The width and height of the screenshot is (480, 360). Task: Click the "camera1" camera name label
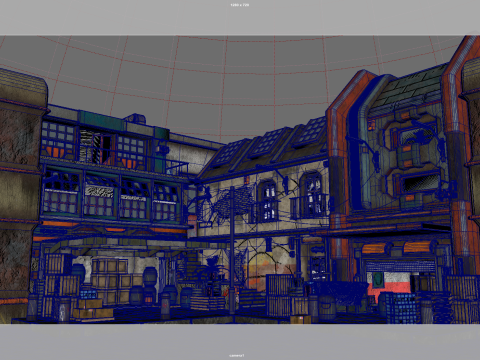point(237,355)
